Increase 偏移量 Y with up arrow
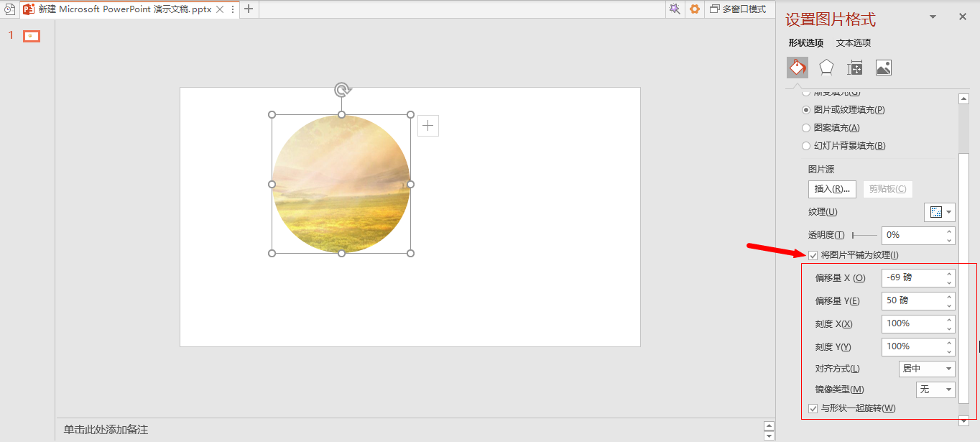This screenshot has width=980, height=442. click(950, 296)
